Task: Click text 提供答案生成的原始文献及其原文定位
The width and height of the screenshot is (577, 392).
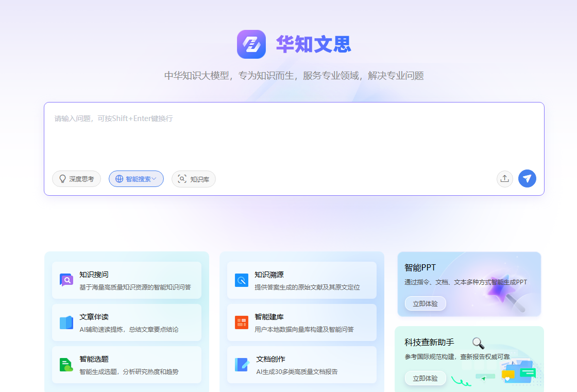Action: coord(307,287)
